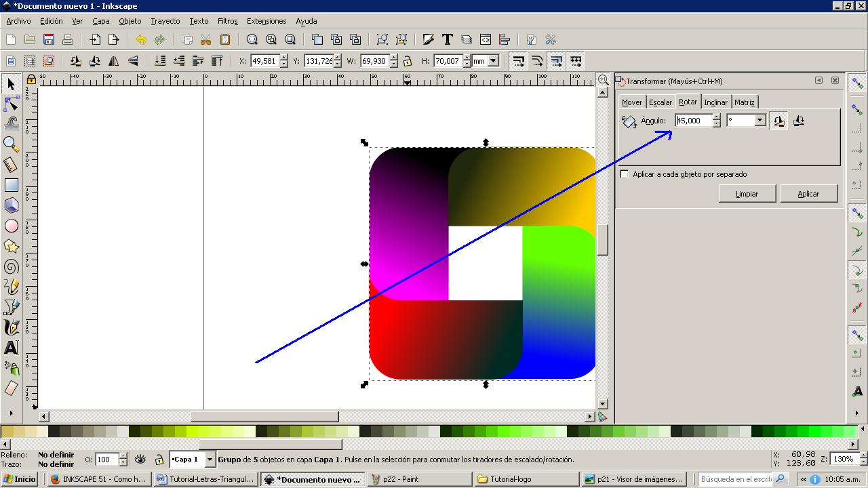This screenshot has width=868, height=488.
Task: Select the 3D Box tool
Action: click(11, 205)
